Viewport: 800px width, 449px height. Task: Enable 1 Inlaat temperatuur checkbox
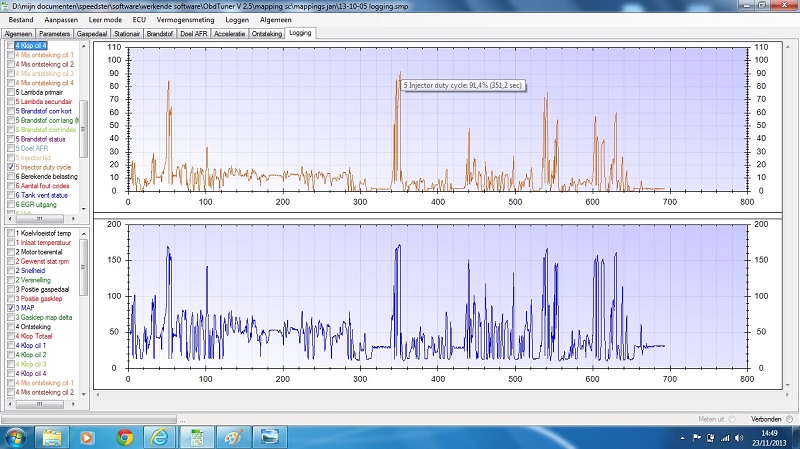(11, 242)
